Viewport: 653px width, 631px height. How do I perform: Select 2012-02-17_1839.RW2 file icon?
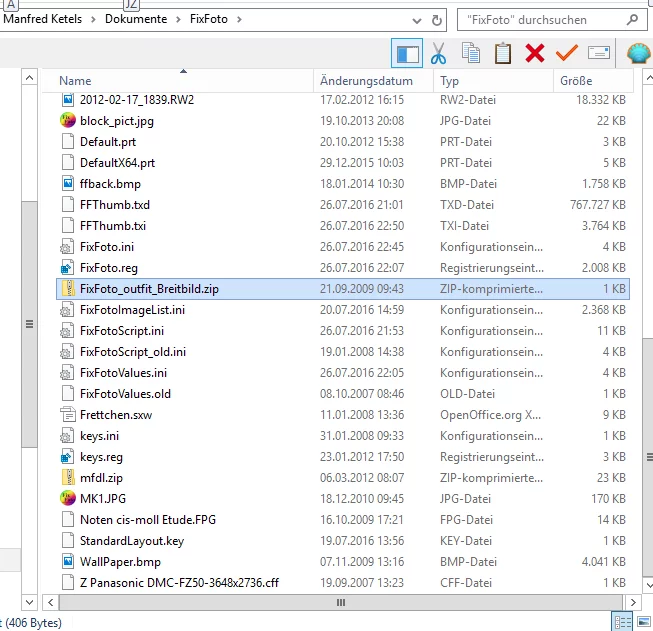click(x=68, y=100)
